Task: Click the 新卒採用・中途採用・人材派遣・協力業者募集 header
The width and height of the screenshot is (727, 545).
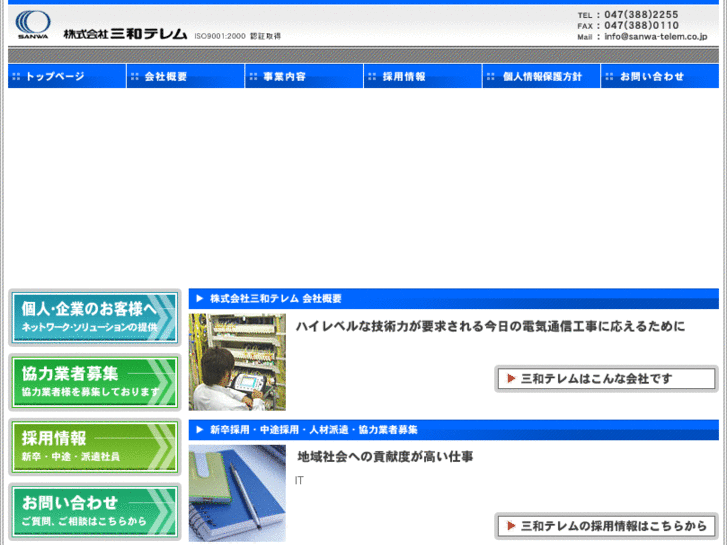Action: click(453, 430)
